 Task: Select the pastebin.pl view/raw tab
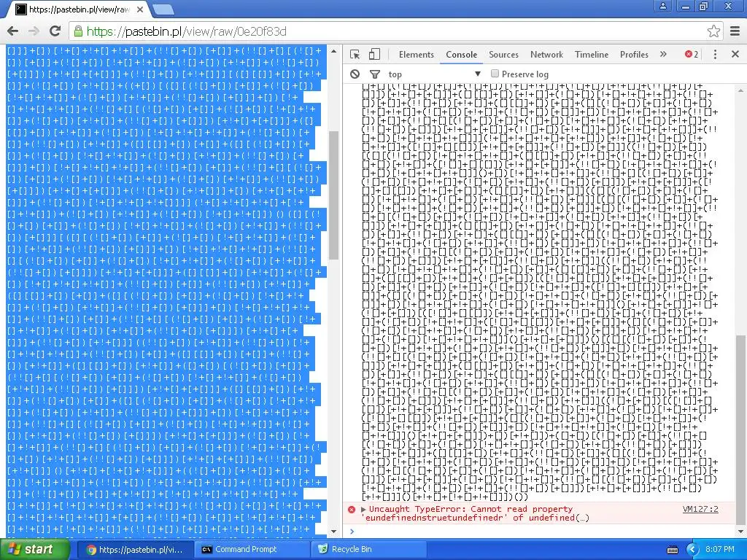79,9
